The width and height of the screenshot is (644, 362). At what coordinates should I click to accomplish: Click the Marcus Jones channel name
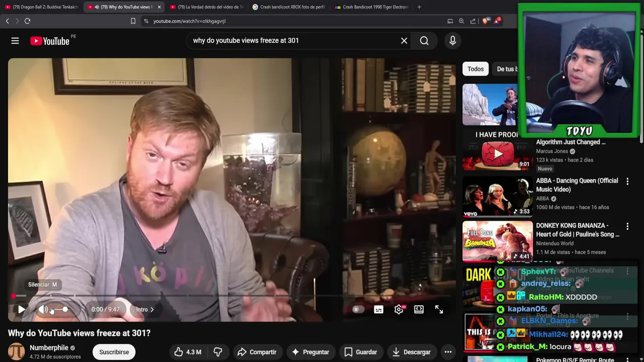(x=552, y=151)
